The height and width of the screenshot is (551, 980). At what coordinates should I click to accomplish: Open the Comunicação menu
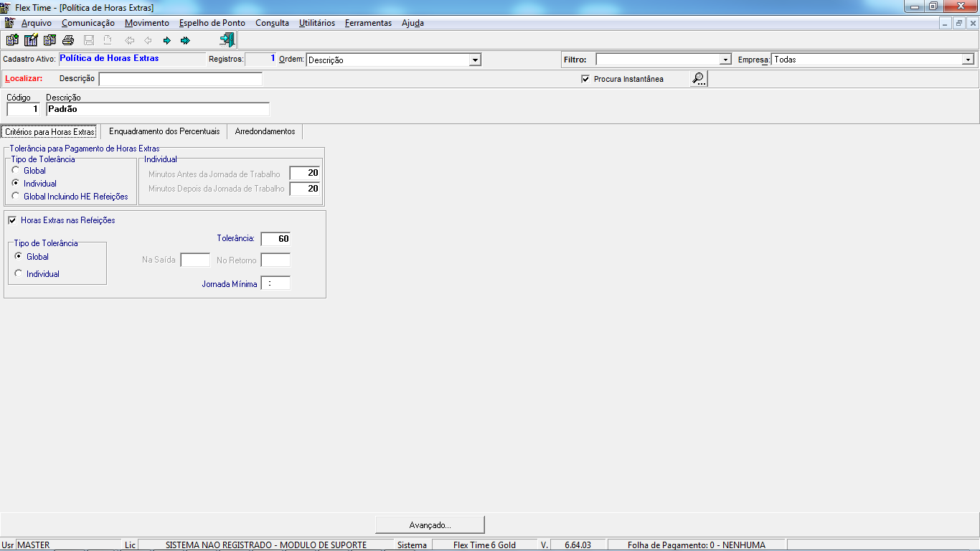pyautogui.click(x=88, y=23)
